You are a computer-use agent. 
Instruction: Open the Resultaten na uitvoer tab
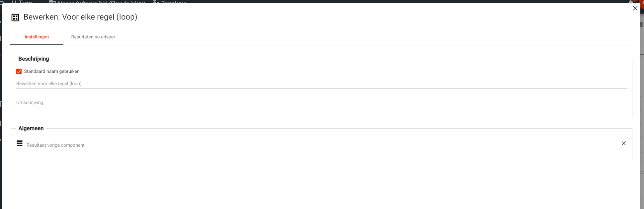(x=93, y=37)
